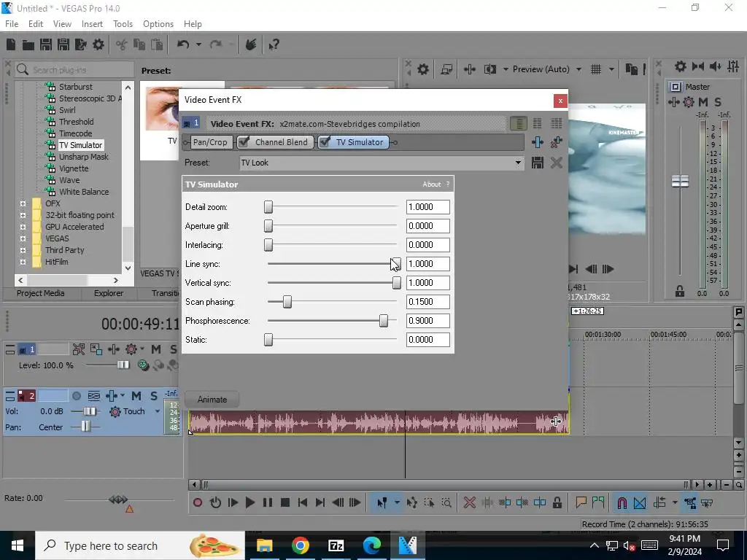Select the Pan/Crop effect button
The height and width of the screenshot is (560, 747).
click(210, 142)
